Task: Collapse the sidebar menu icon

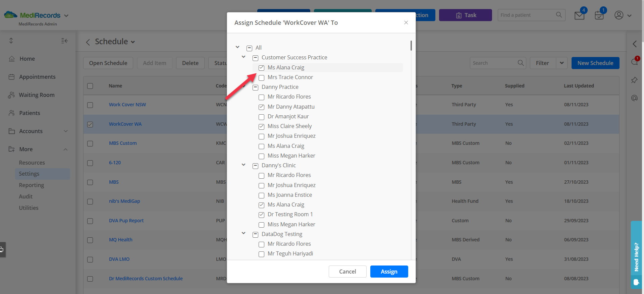Action: pos(64,41)
